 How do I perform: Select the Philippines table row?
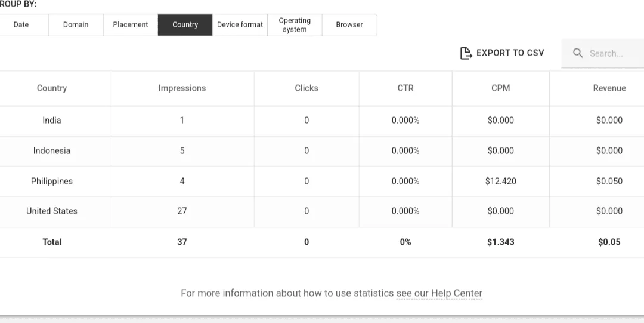322,181
